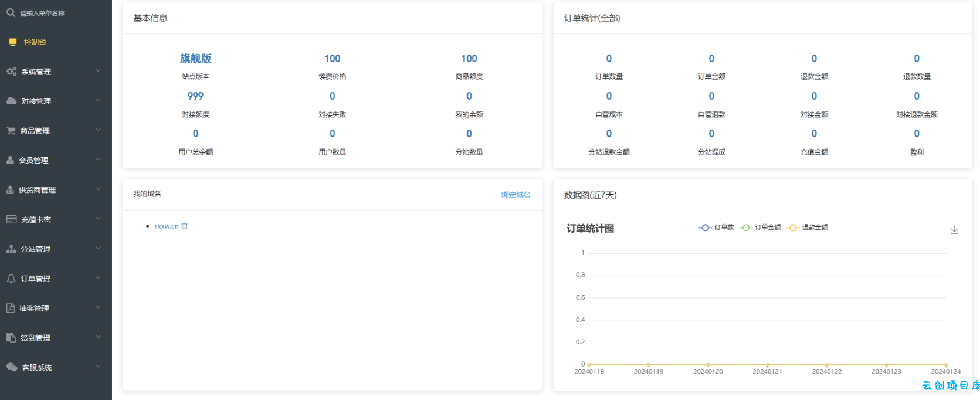Screen dimensions: 980x400
Task: Click the 控制台 monitor icon
Action: (x=13, y=42)
